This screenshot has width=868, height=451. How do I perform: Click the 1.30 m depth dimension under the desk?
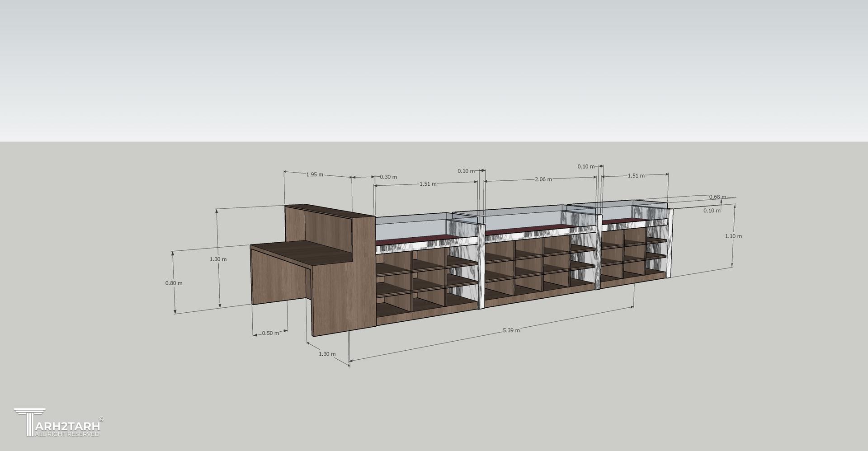pos(327,354)
